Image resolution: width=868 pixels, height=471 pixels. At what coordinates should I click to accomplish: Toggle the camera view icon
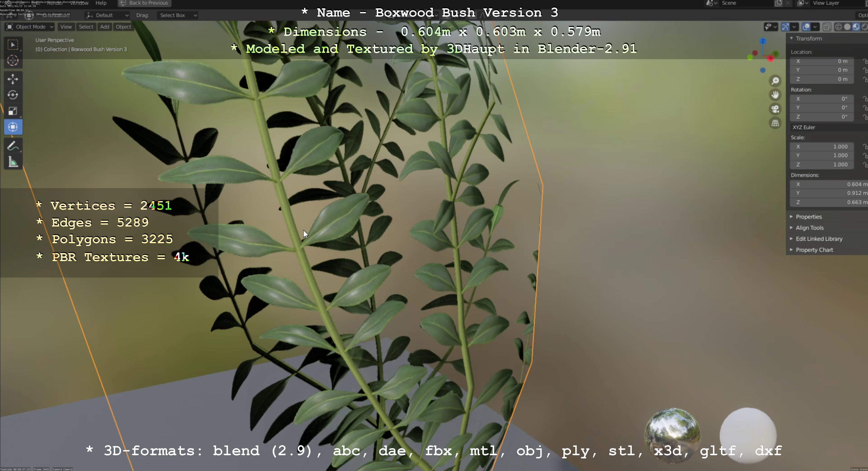coord(775,109)
